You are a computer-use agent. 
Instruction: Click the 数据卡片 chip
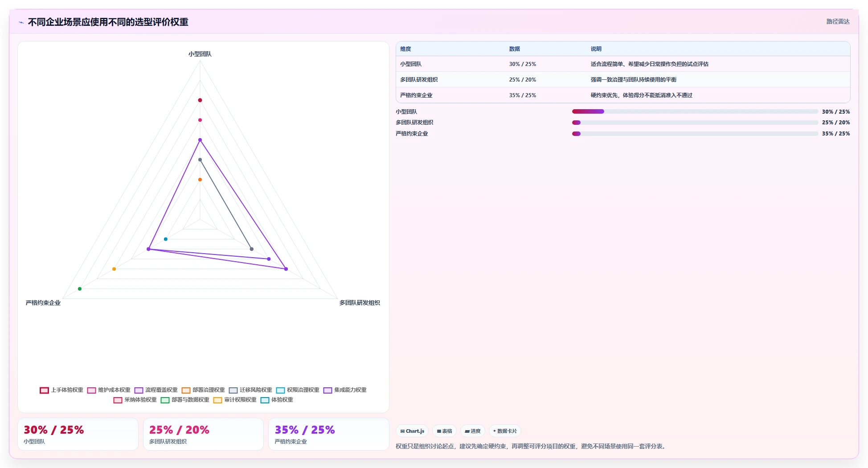click(505, 431)
